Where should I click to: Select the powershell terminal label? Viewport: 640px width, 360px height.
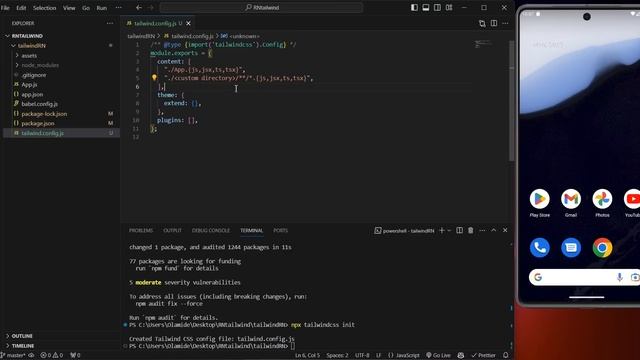pos(404,231)
